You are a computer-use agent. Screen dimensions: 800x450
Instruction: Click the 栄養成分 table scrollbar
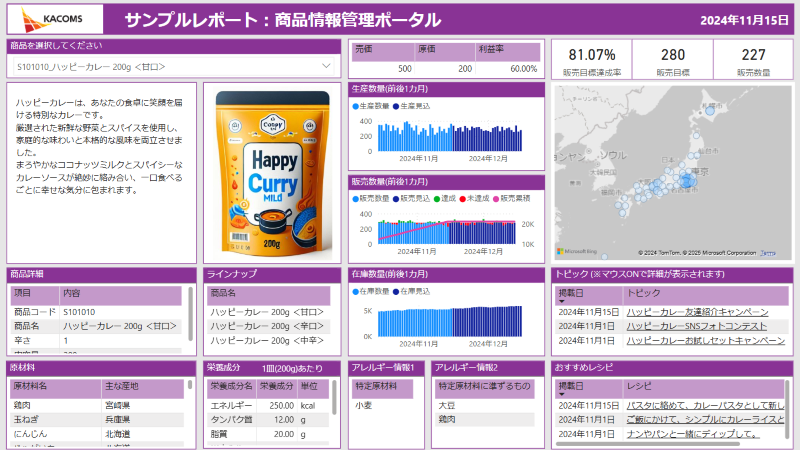(334, 397)
